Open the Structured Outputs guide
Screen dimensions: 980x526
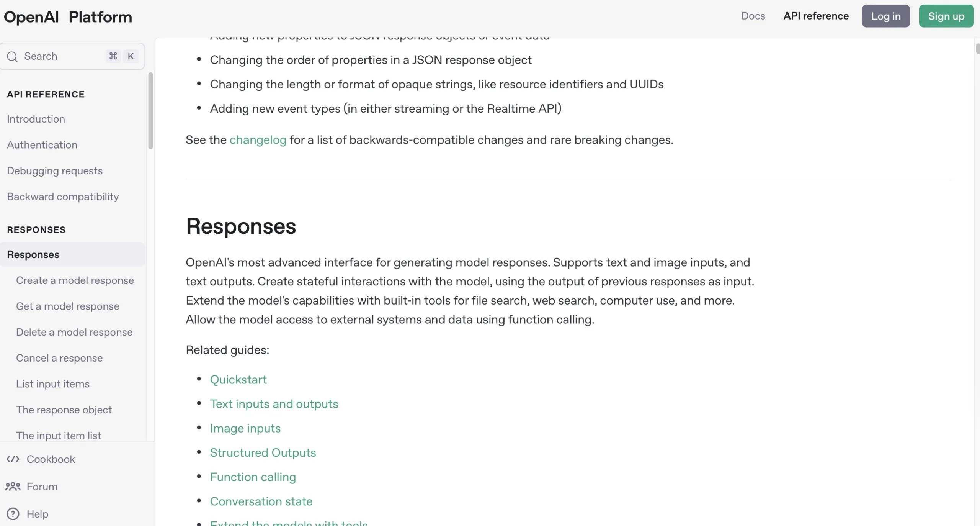coord(263,452)
